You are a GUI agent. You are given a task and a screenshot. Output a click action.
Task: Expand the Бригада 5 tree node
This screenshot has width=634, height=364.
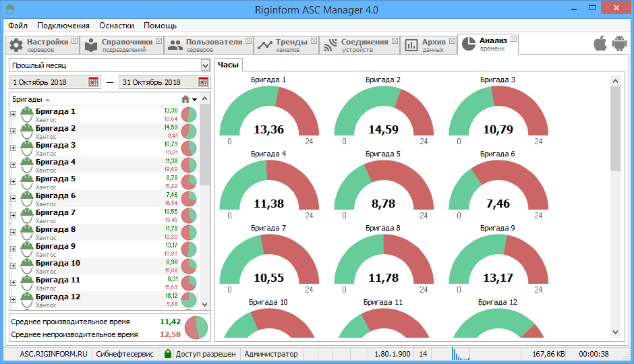(13, 181)
